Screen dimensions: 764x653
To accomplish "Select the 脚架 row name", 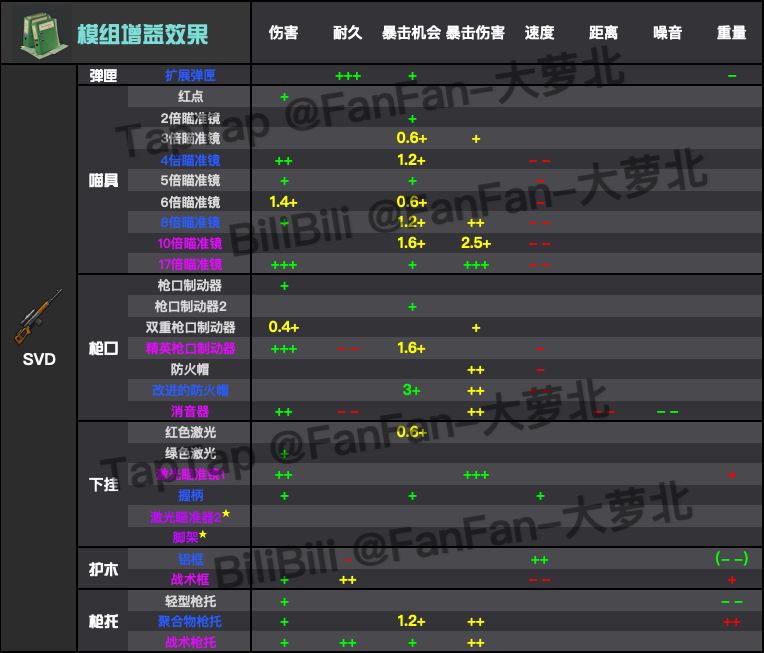I will click(x=185, y=537).
